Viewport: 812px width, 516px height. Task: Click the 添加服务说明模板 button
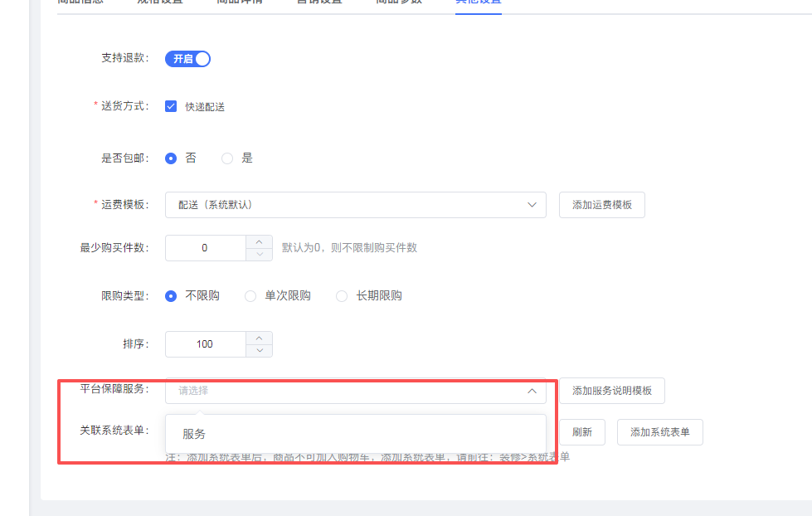pos(611,391)
